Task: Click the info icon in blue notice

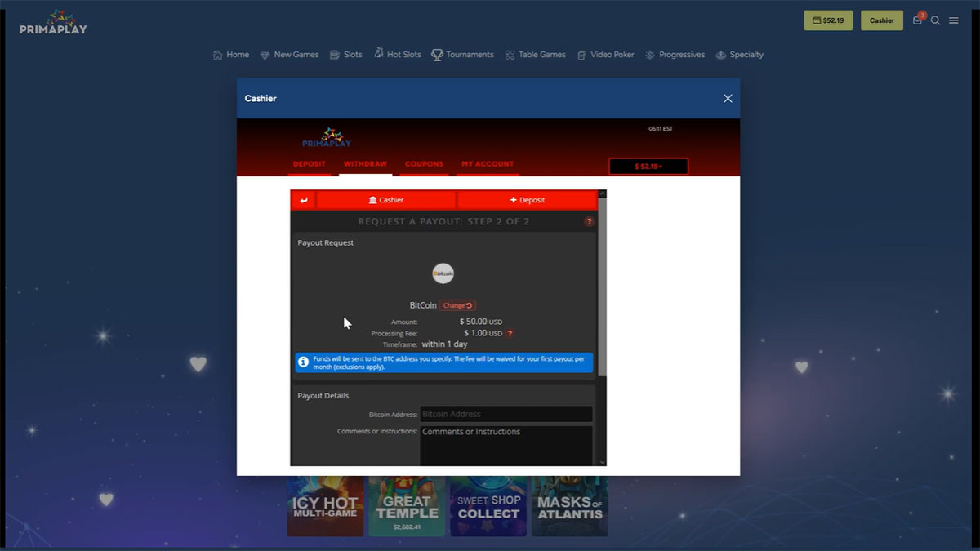Action: coord(303,362)
